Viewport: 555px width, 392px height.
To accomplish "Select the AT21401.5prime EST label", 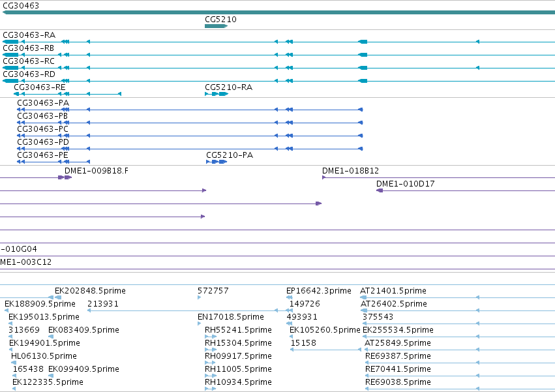I will point(393,291).
